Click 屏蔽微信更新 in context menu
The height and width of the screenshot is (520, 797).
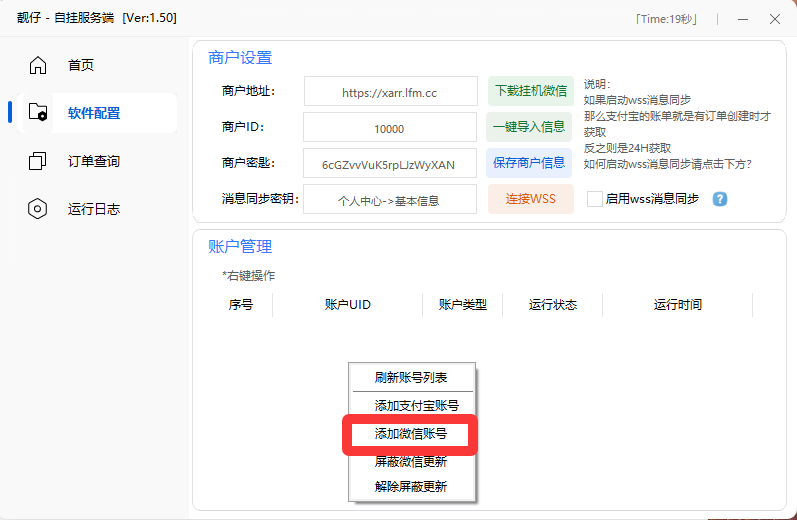click(410, 461)
